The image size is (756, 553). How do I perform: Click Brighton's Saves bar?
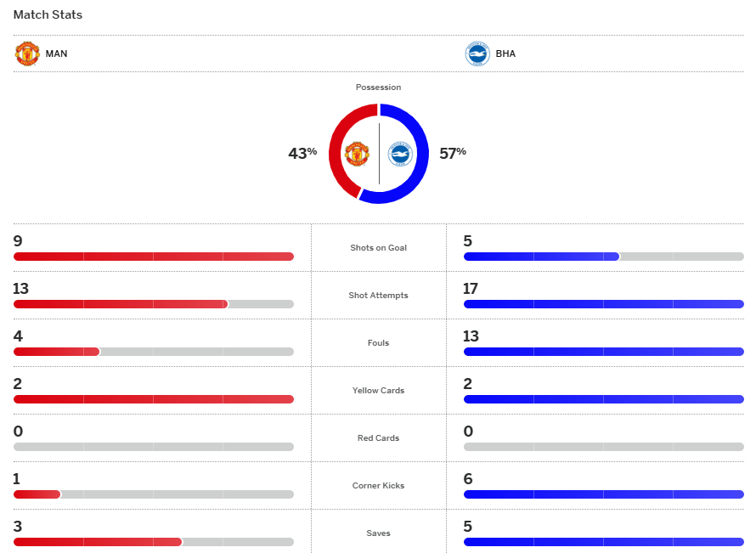click(x=603, y=542)
